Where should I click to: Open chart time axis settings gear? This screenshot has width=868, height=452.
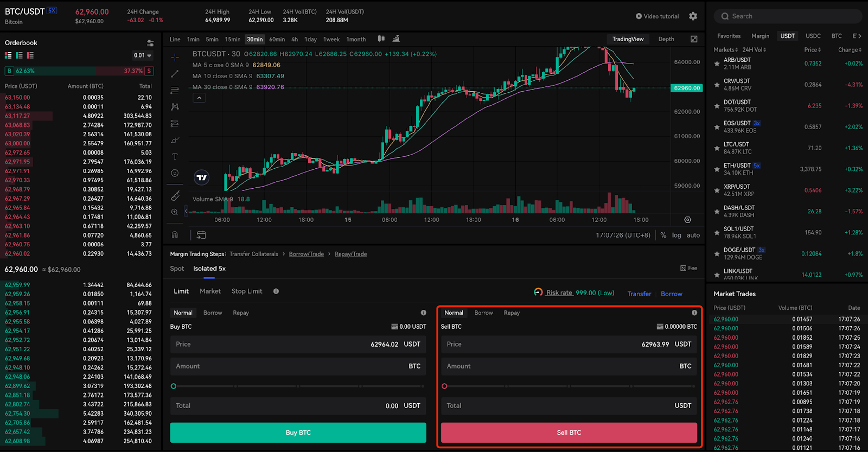687,220
